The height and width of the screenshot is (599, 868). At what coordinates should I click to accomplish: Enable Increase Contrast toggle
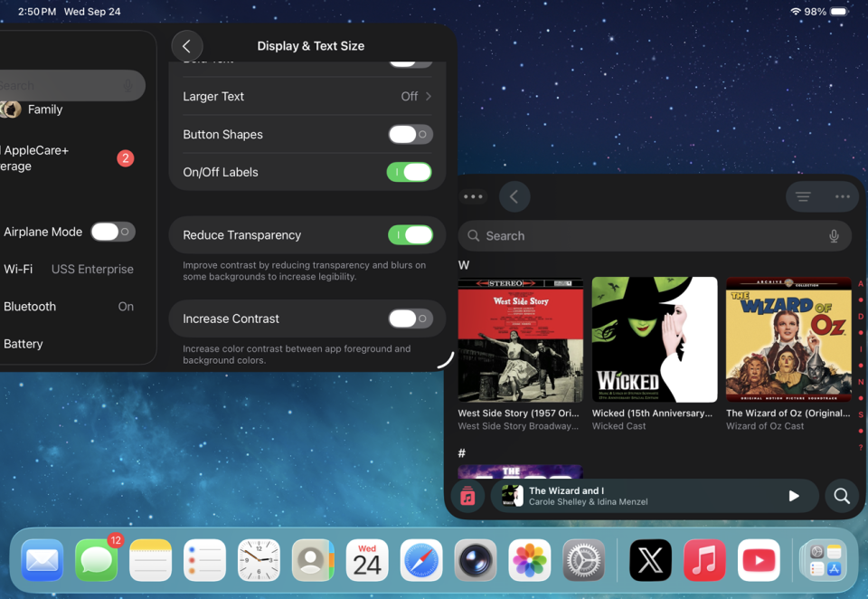[x=410, y=319]
